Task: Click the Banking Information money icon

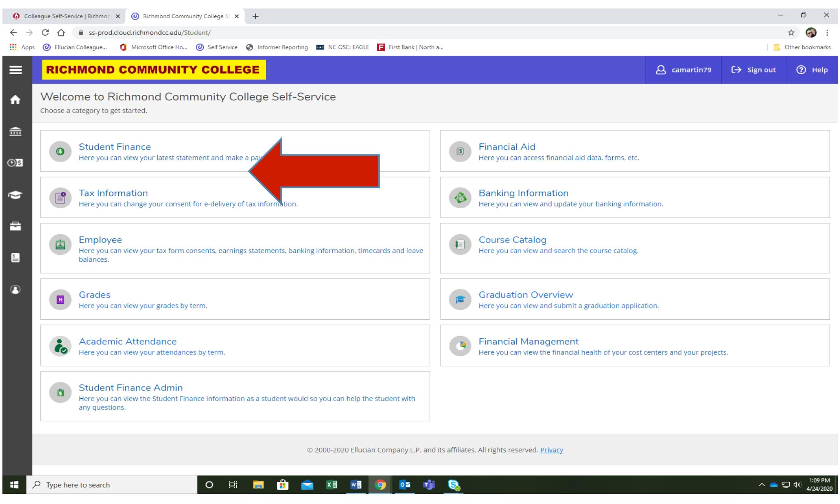Action: [460, 198]
